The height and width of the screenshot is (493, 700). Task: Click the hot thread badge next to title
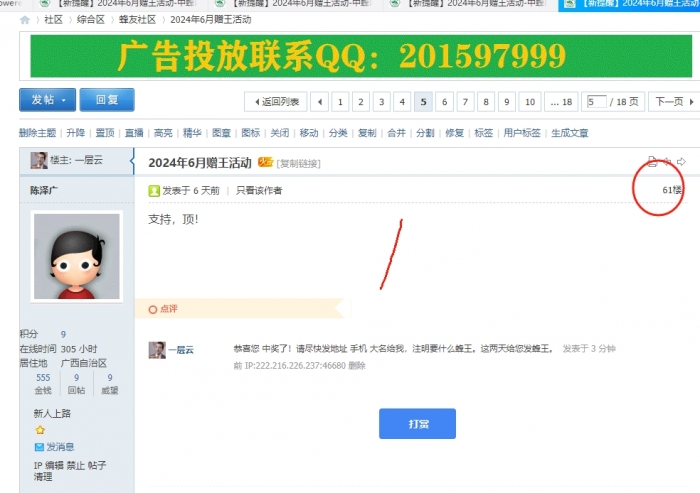265,163
